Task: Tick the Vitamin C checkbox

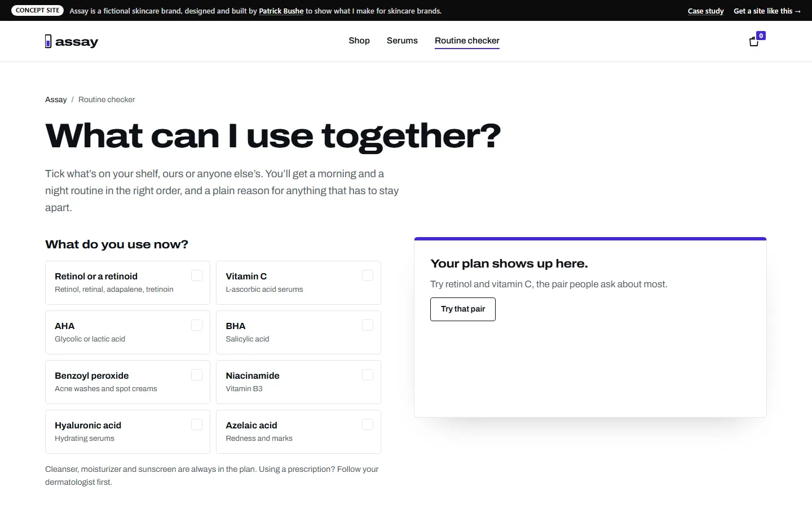Action: pos(368,275)
